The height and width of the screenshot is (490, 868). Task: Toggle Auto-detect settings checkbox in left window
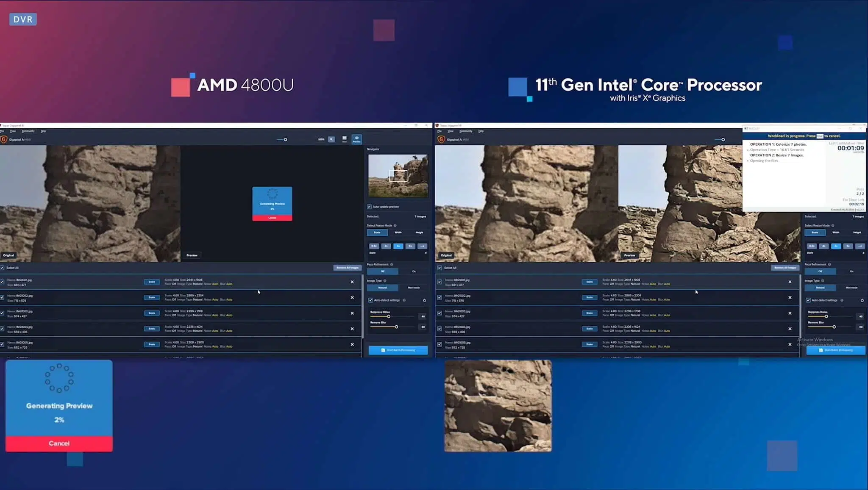(x=370, y=300)
